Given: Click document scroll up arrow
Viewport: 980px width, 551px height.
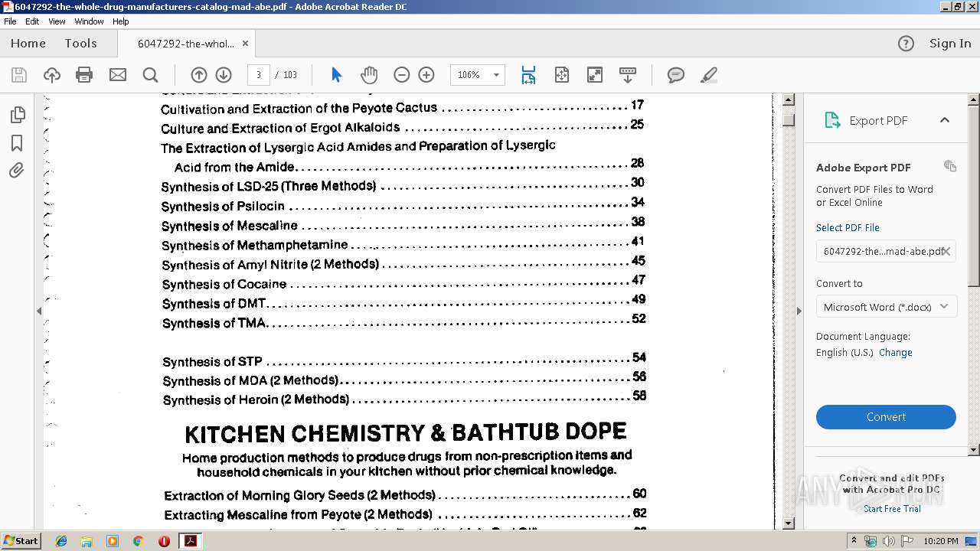Looking at the screenshot, I should click(789, 99).
